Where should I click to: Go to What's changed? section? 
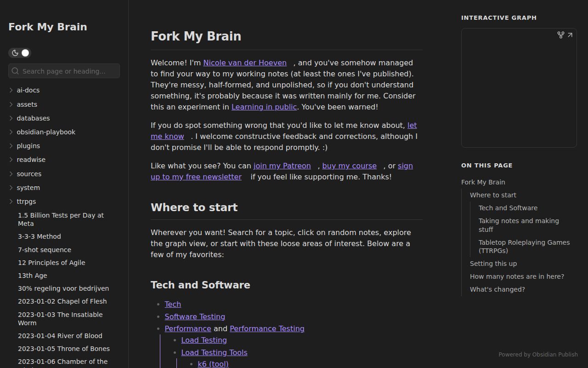click(497, 289)
